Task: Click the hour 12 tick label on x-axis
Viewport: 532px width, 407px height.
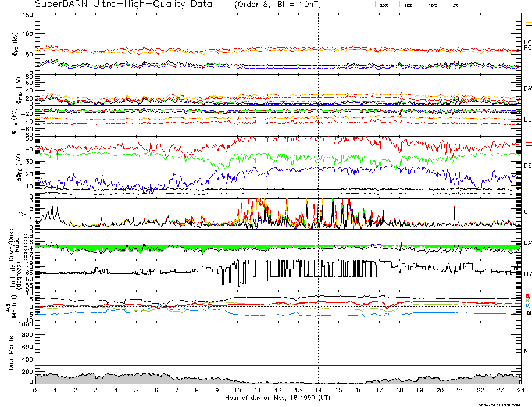Action: click(277, 390)
